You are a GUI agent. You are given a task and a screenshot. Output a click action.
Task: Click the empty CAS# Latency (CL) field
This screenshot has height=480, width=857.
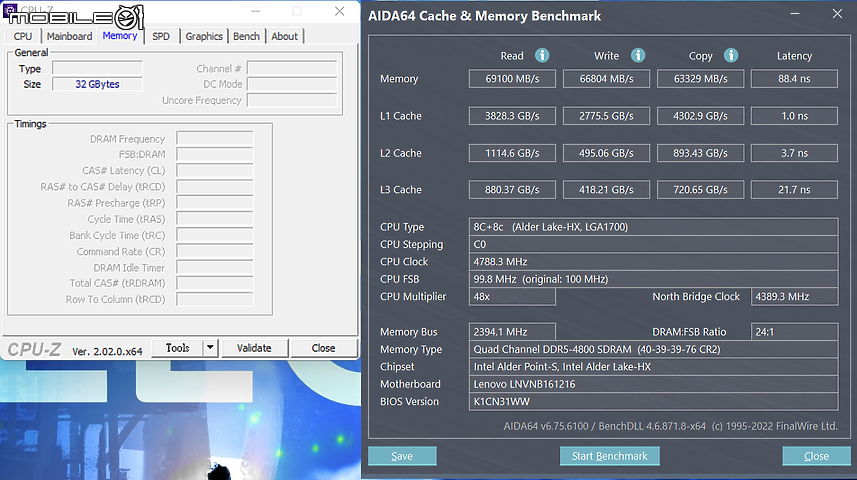[x=215, y=171]
